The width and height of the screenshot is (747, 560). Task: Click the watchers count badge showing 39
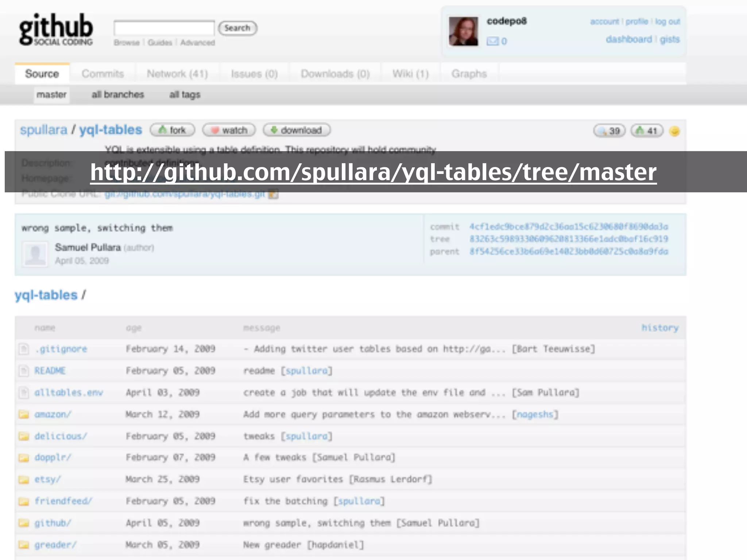[609, 131]
